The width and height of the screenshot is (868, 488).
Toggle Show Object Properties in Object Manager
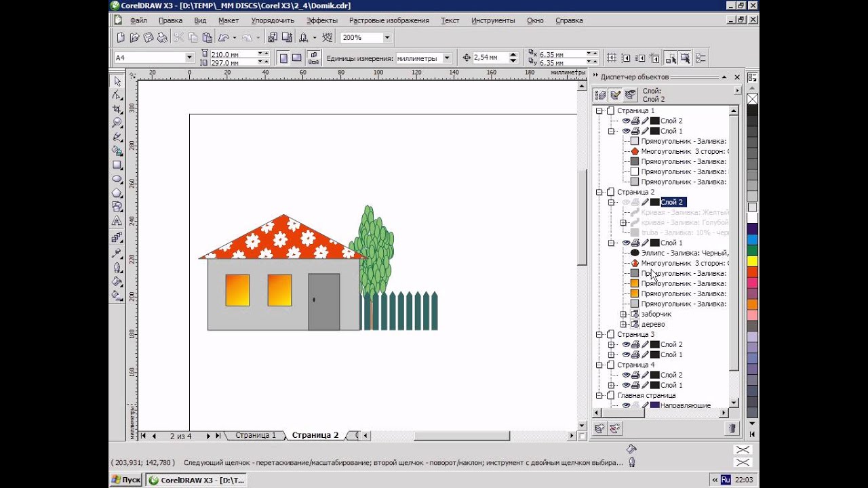[x=600, y=95]
